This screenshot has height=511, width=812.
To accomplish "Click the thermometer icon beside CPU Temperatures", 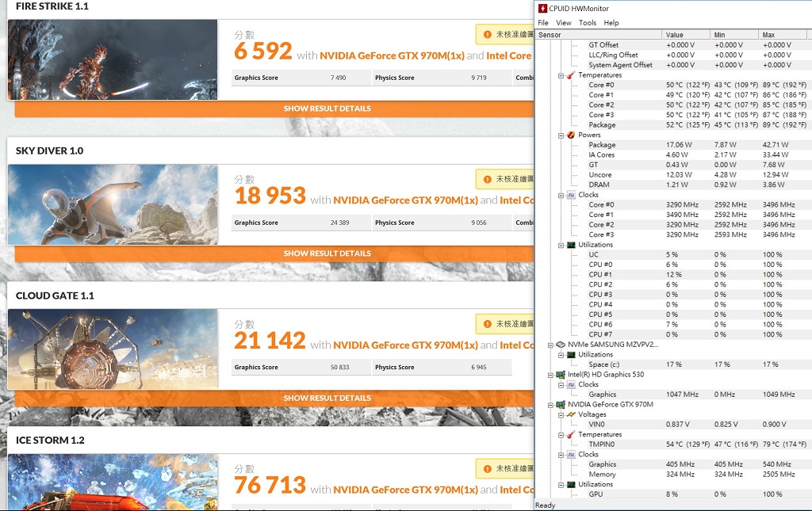I will pyautogui.click(x=571, y=75).
